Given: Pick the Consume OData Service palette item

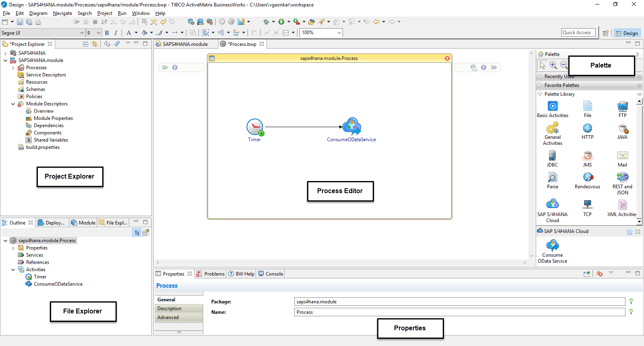Looking at the screenshot, I should point(552,245).
